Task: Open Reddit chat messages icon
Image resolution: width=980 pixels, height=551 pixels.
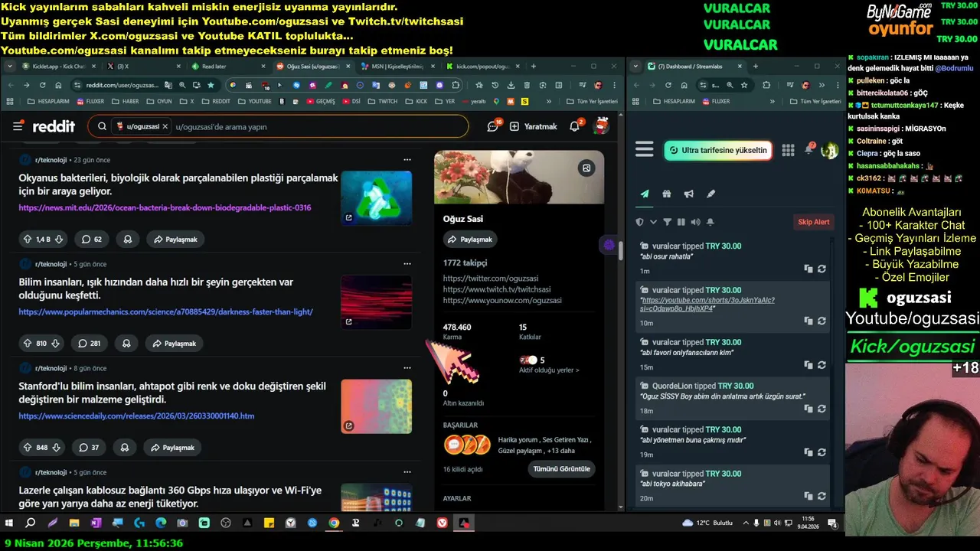Action: [493, 126]
